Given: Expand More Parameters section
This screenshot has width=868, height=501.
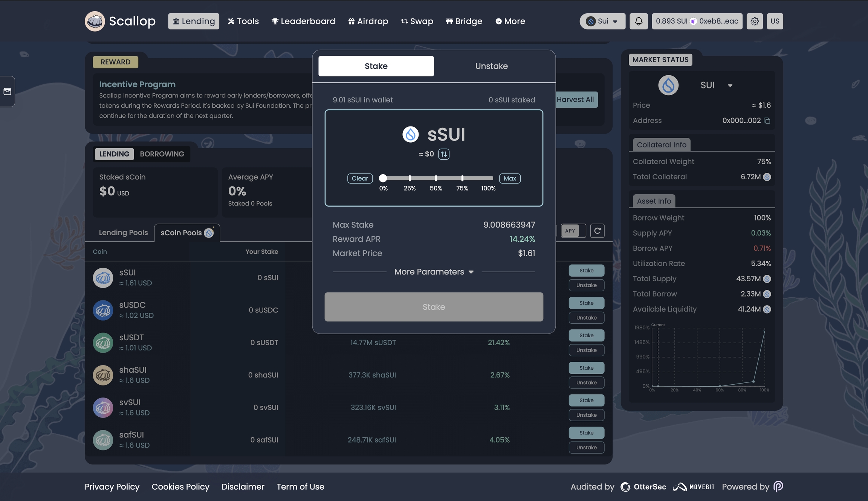Looking at the screenshot, I should pos(434,272).
